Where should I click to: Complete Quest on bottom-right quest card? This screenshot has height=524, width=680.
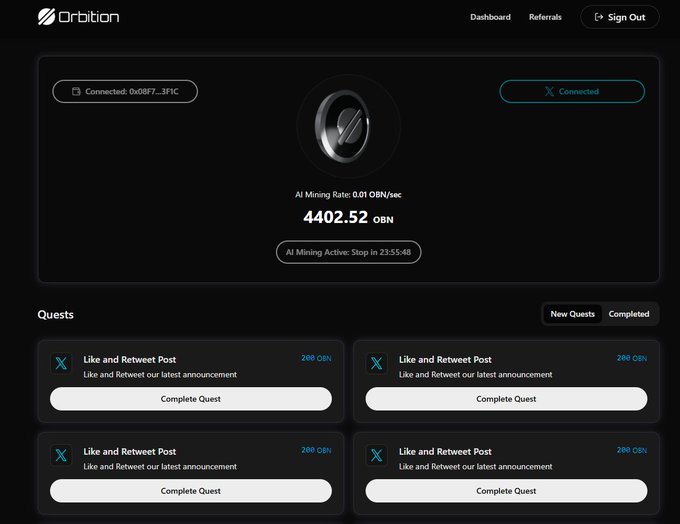(506, 491)
